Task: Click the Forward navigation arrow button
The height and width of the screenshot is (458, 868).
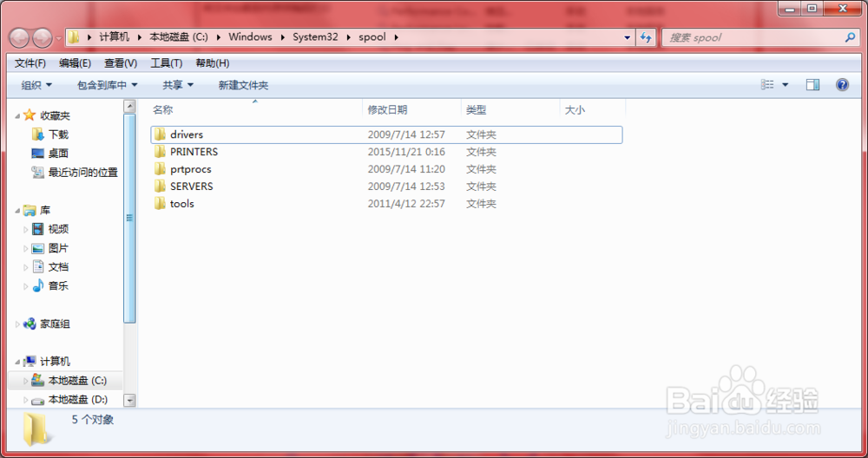Action: pyautogui.click(x=43, y=37)
